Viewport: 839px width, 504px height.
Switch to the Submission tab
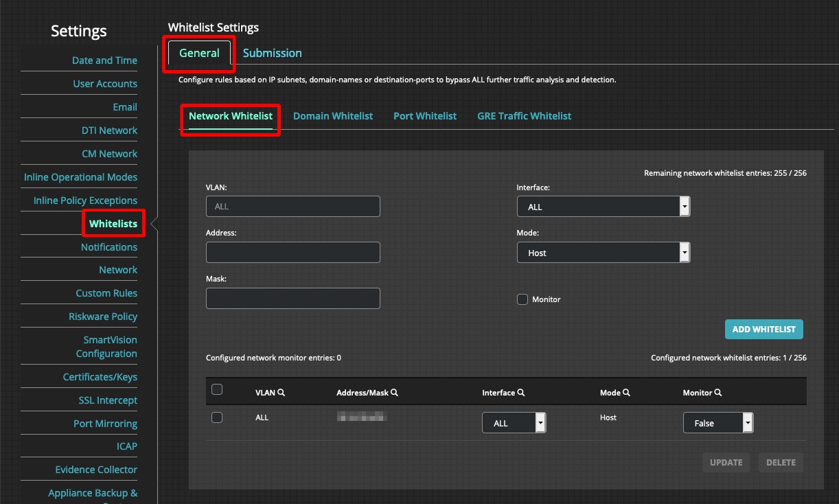(x=272, y=53)
